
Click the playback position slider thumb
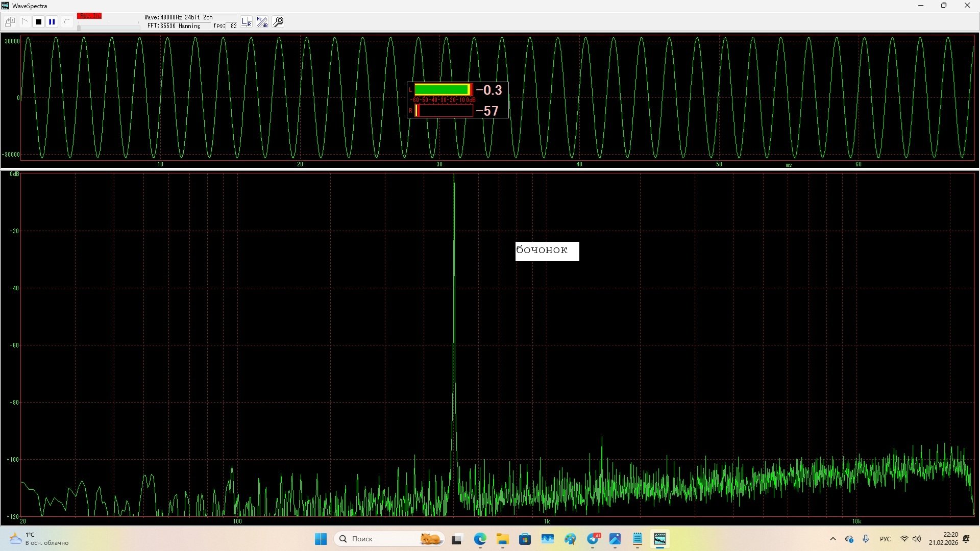pyautogui.click(x=79, y=27)
